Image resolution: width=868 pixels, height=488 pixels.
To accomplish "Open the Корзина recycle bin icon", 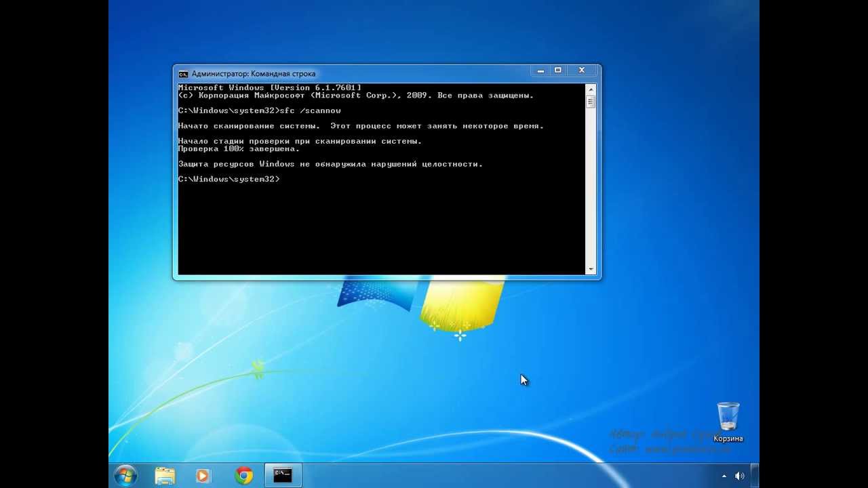I will pyautogui.click(x=728, y=422).
